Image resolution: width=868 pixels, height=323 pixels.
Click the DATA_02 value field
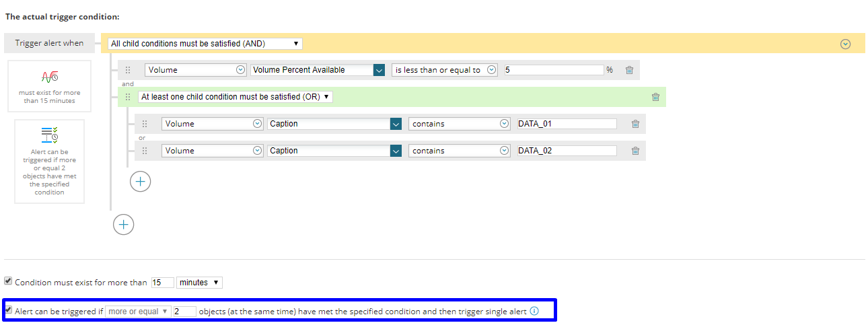pos(567,151)
